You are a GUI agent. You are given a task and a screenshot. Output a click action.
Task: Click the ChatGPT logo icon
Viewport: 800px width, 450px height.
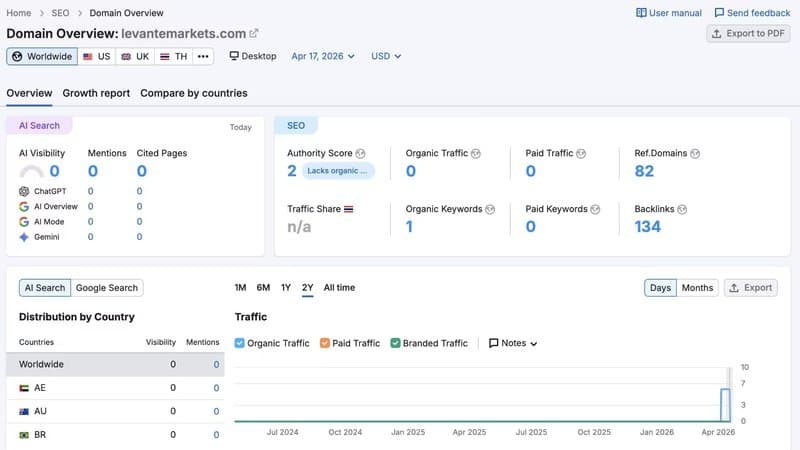click(24, 191)
